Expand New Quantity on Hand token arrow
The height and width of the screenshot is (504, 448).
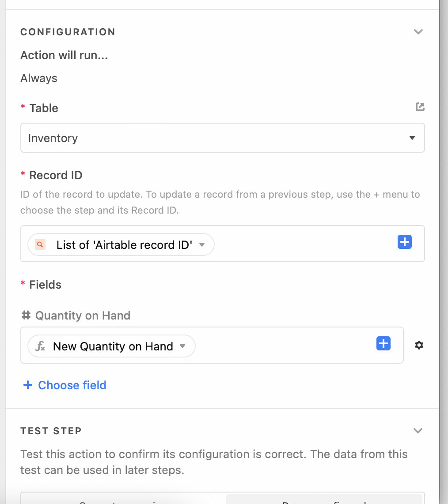pos(182,346)
